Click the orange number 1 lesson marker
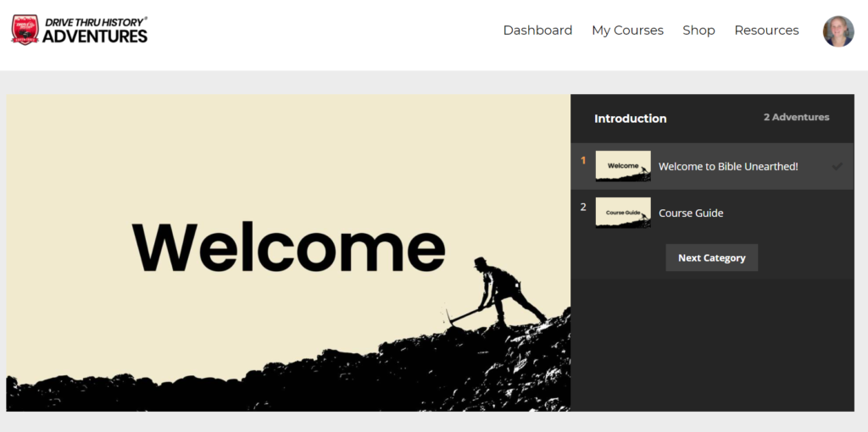This screenshot has height=432, width=868. point(583,160)
